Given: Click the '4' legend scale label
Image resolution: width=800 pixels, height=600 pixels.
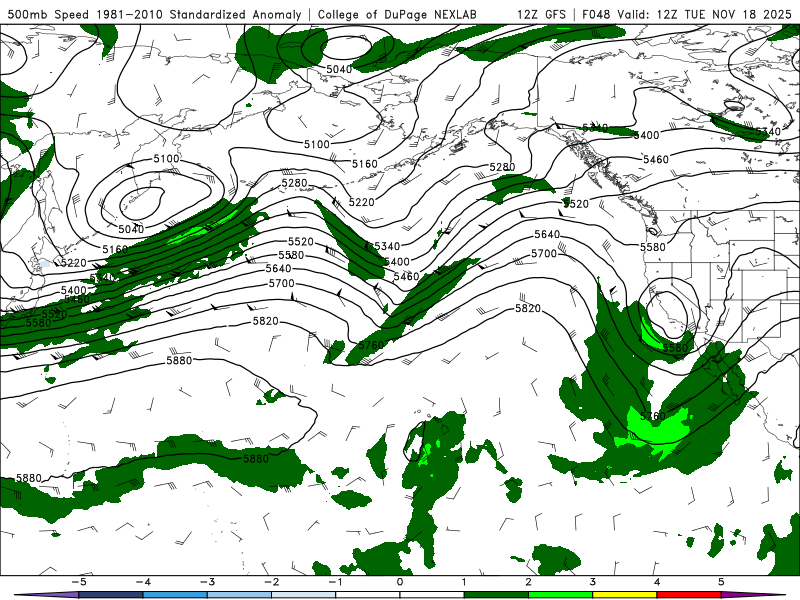Looking at the screenshot, I should (x=657, y=582).
